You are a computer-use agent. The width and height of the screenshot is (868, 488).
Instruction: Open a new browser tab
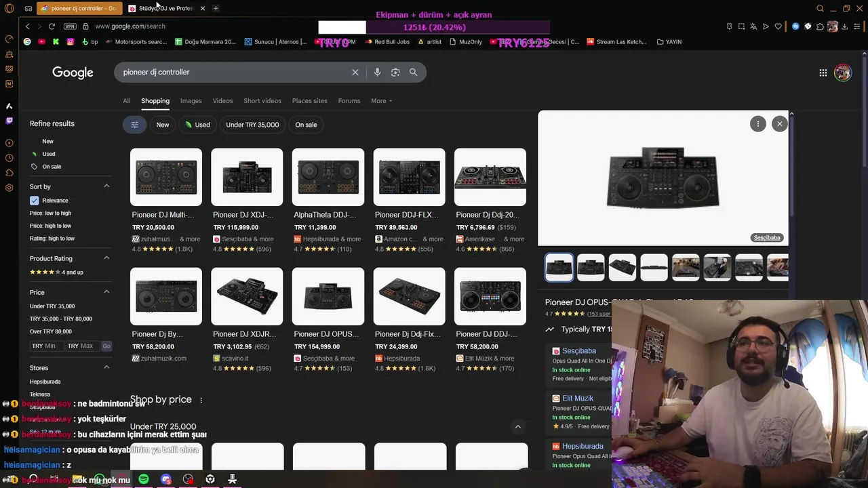tap(216, 8)
